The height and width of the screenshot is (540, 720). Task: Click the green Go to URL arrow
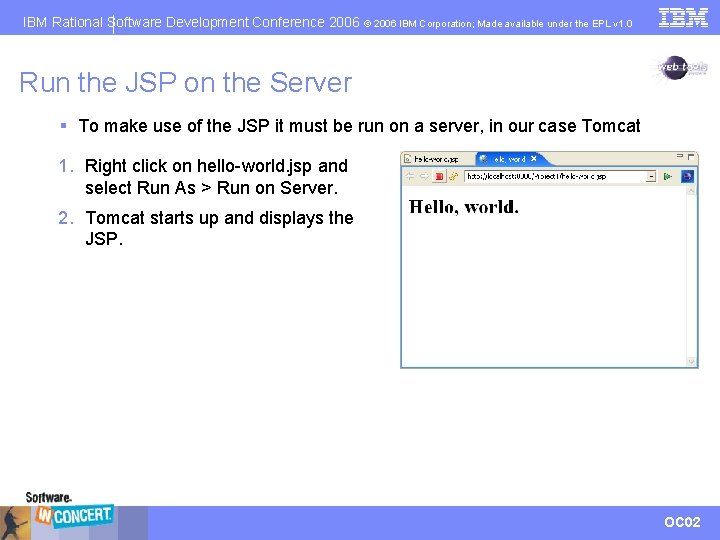(x=668, y=176)
